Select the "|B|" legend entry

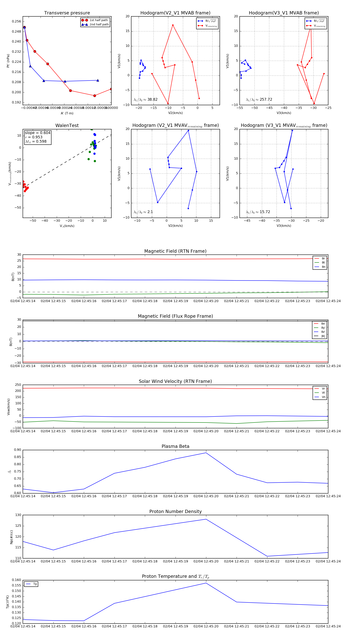pyautogui.click(x=320, y=336)
